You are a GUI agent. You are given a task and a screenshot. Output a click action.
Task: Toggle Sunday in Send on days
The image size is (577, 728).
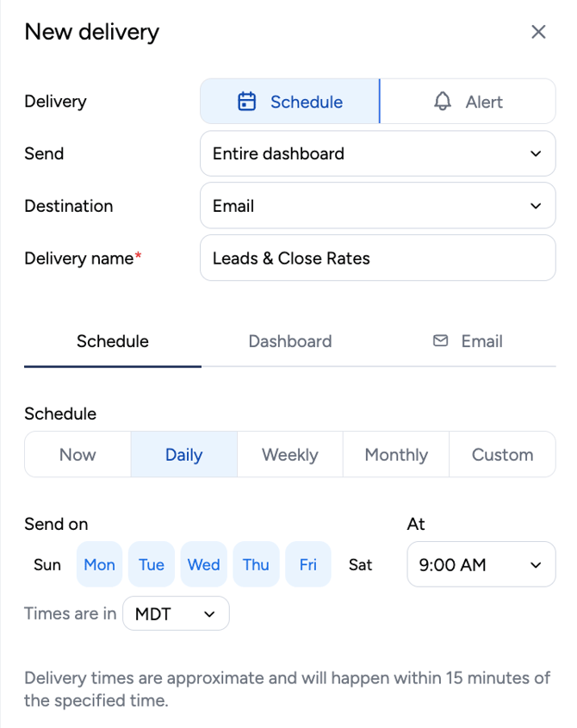click(47, 564)
